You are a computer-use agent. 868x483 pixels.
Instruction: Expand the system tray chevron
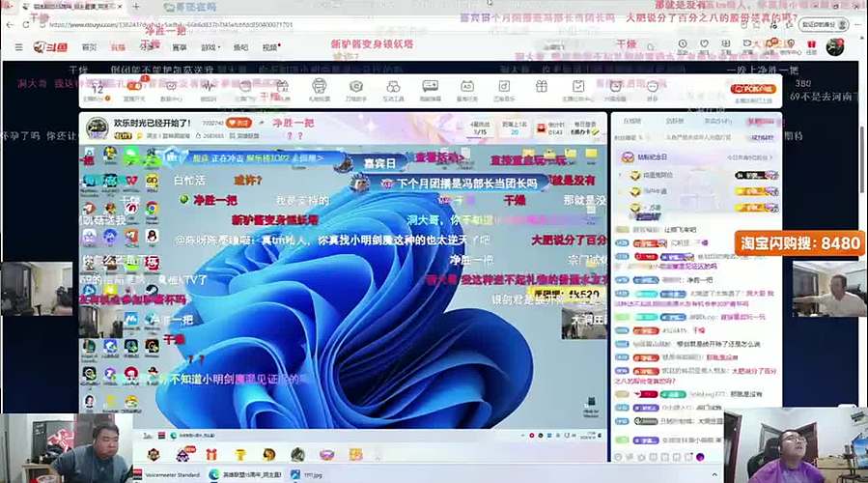[x=714, y=475]
